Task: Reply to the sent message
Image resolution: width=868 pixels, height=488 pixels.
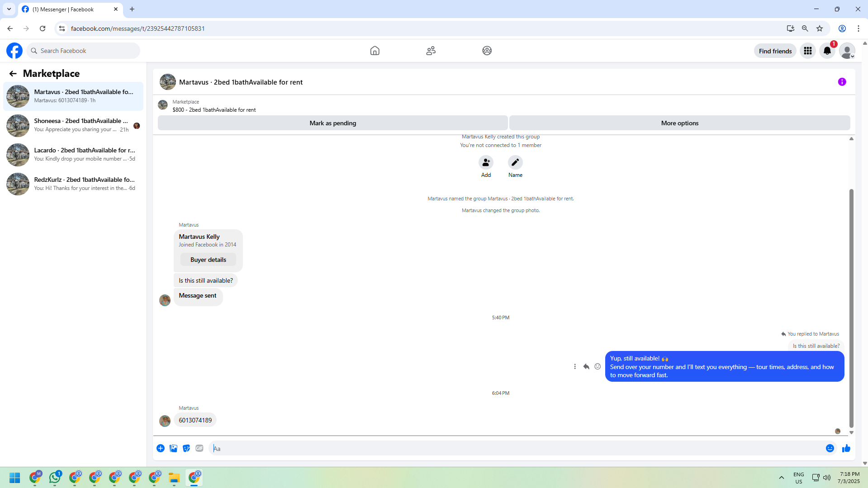Action: [586, 366]
